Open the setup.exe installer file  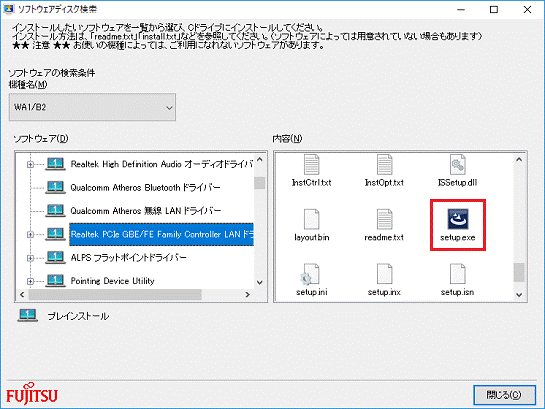point(457,225)
